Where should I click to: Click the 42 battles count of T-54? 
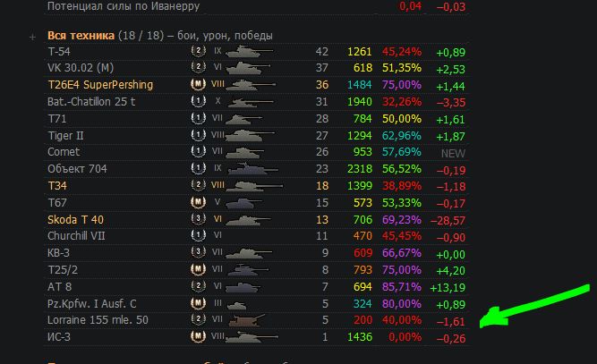tap(321, 51)
